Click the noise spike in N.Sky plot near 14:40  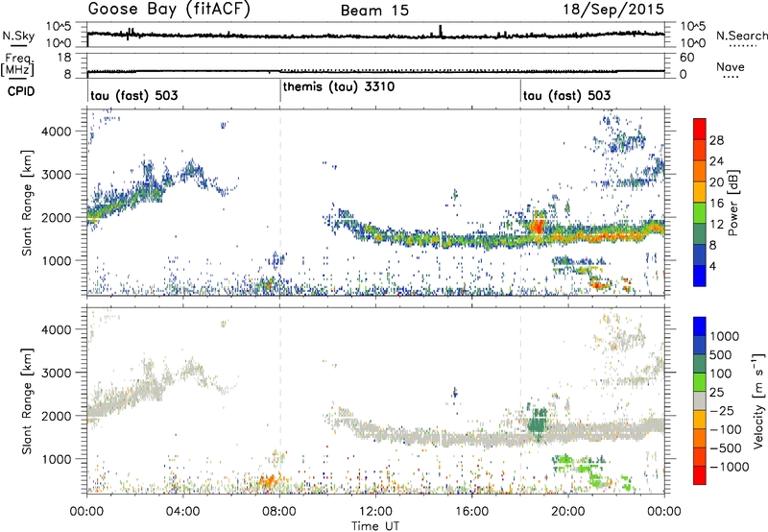(x=441, y=31)
